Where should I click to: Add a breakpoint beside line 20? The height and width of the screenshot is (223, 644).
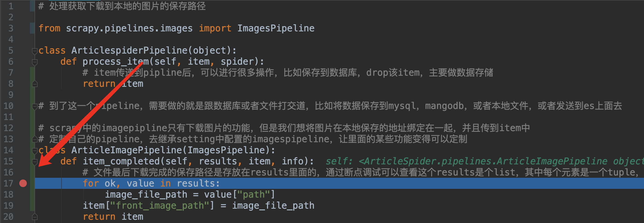click(23, 217)
